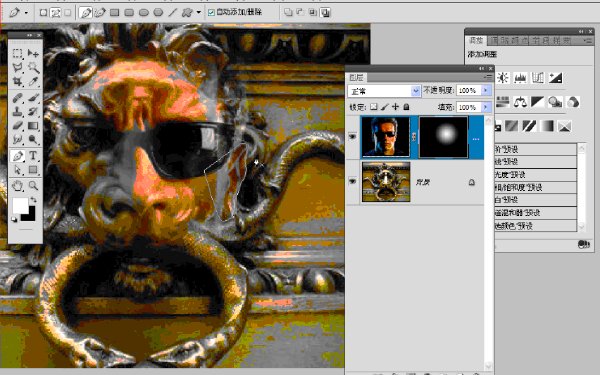The height and width of the screenshot is (375, 600).
Task: Open the opacity slider arrow
Action: 486,90
